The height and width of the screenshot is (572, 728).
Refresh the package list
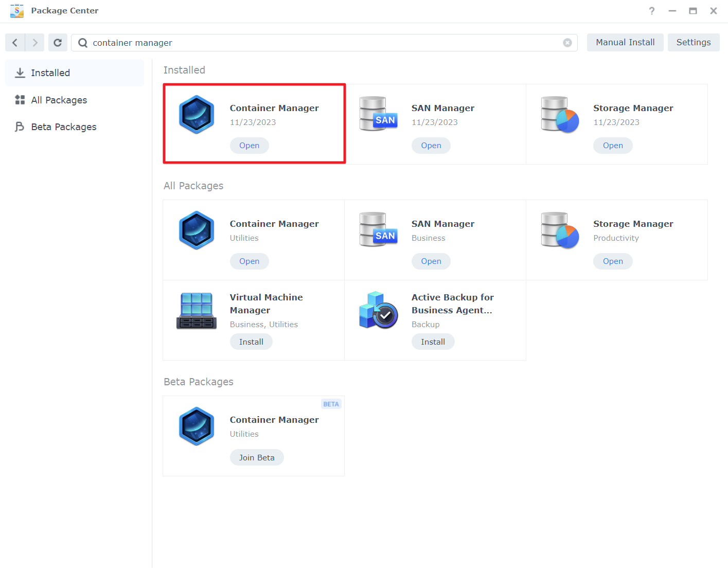[58, 43]
